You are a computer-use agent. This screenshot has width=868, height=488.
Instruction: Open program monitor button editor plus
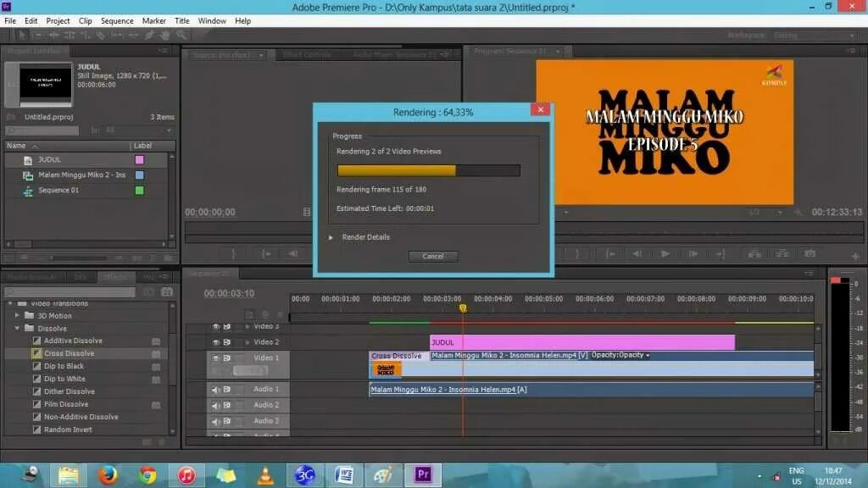855,256
